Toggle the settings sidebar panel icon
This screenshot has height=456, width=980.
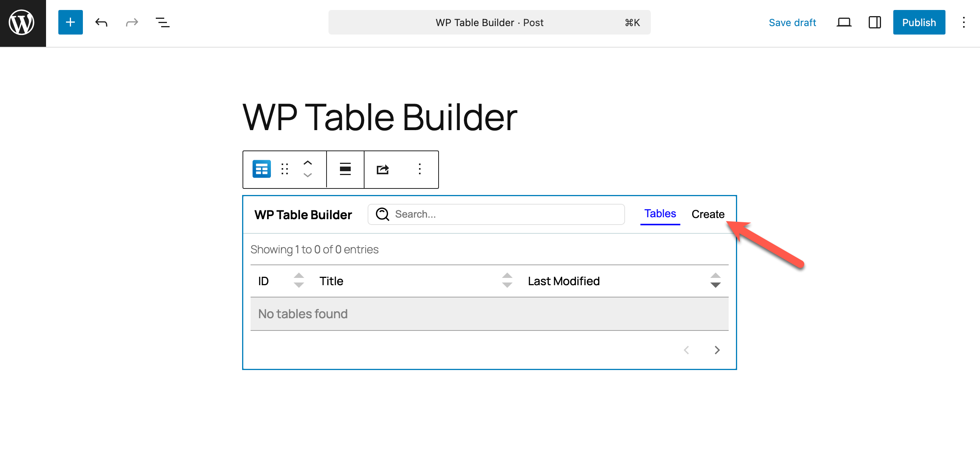pyautogui.click(x=874, y=23)
